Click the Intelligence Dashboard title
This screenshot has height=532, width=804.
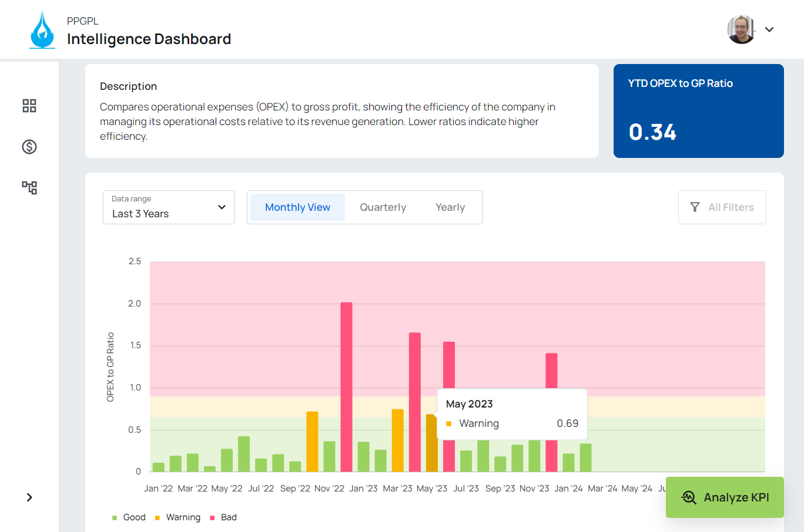tap(149, 39)
